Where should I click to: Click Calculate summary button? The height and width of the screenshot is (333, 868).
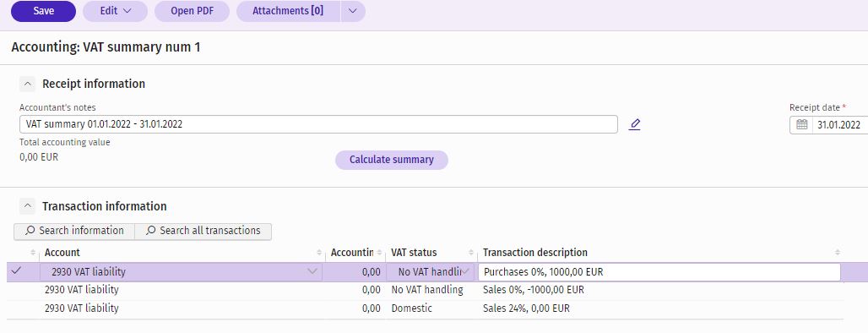point(392,160)
